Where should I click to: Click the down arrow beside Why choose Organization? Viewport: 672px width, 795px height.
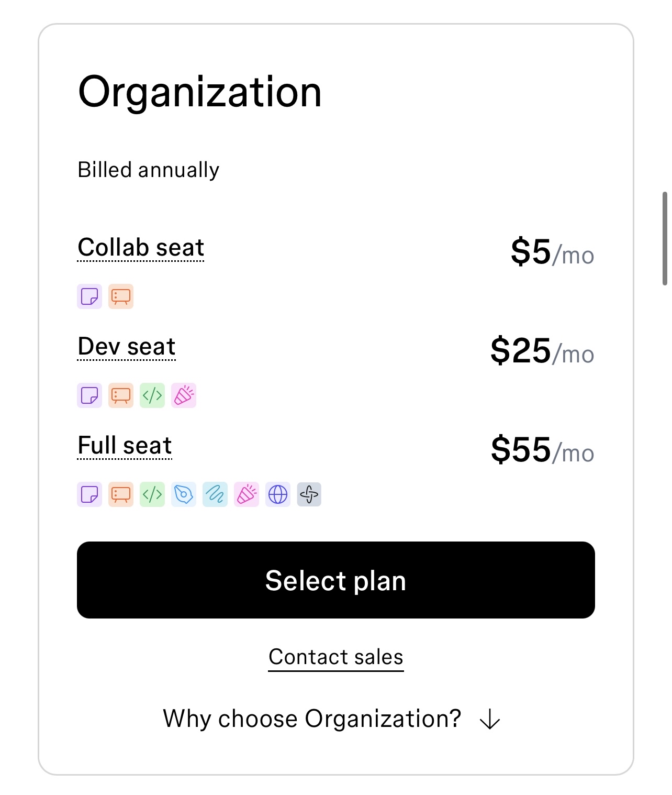[x=490, y=719]
